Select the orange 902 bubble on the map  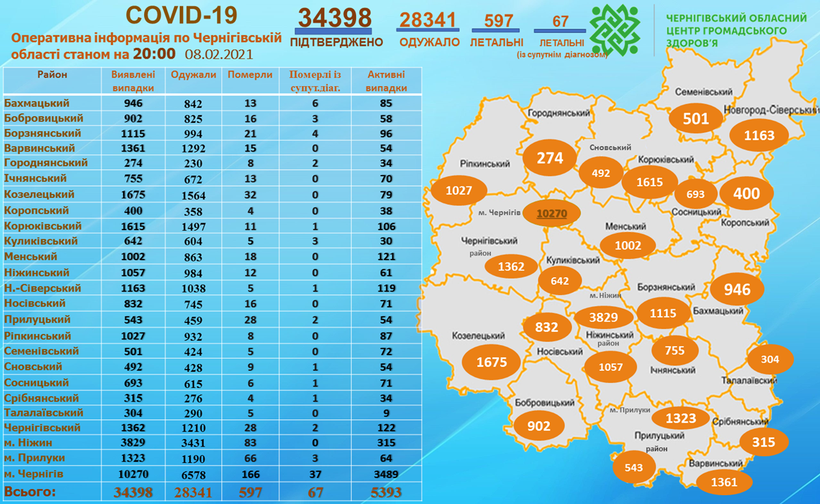coord(541,425)
